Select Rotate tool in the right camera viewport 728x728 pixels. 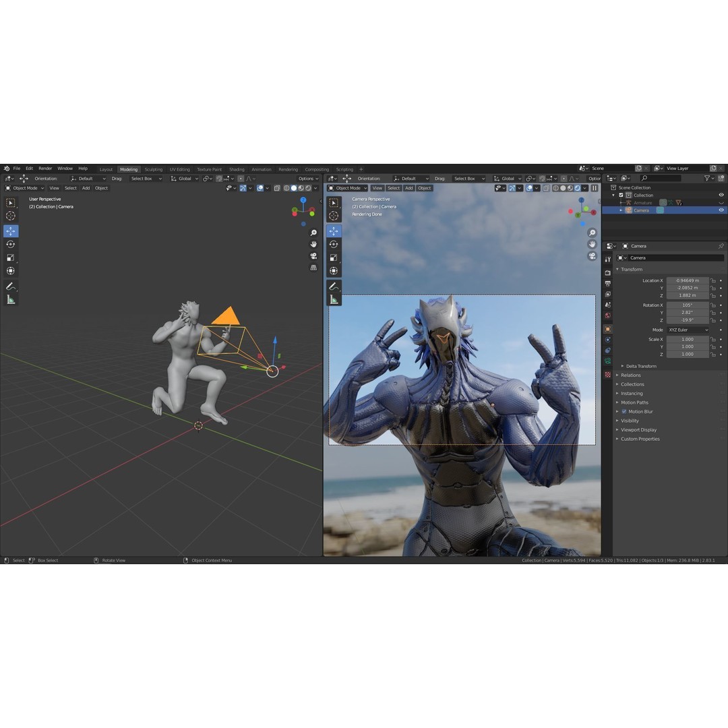tap(334, 244)
